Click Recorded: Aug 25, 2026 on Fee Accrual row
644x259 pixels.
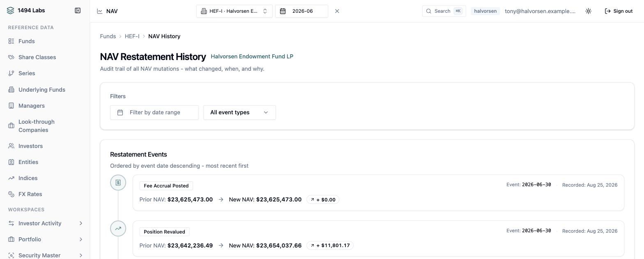pyautogui.click(x=590, y=185)
